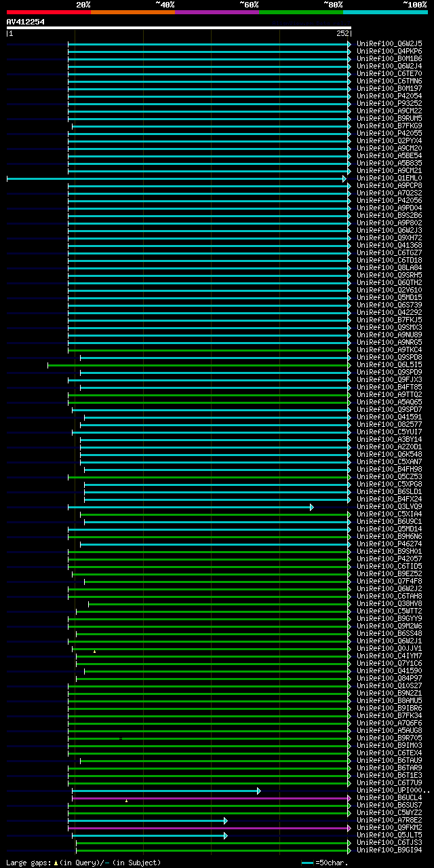Image resolution: width=434 pixels, height=868 pixels.
Task: Click the hit label UniRef100_Q6W2J5
Action: point(389,43)
